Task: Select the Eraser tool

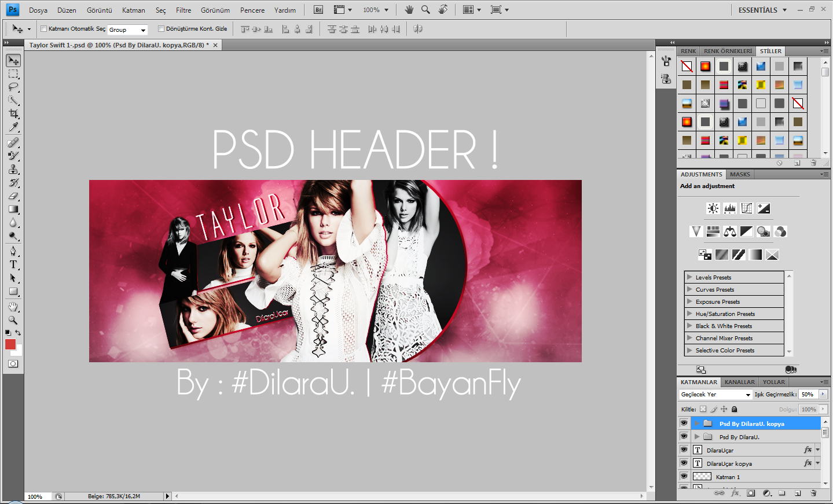Action: tap(13, 196)
